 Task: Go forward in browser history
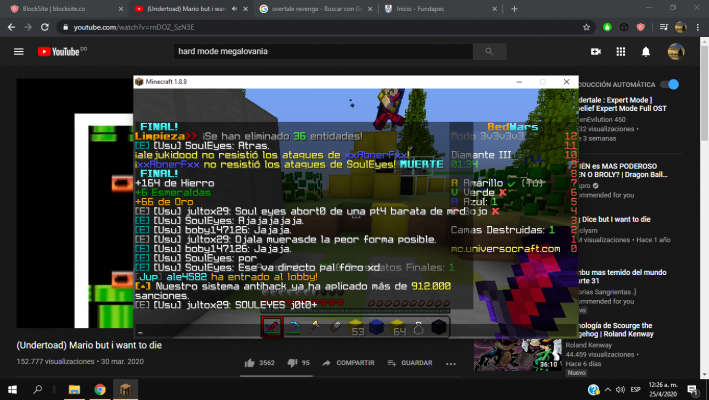click(x=28, y=27)
